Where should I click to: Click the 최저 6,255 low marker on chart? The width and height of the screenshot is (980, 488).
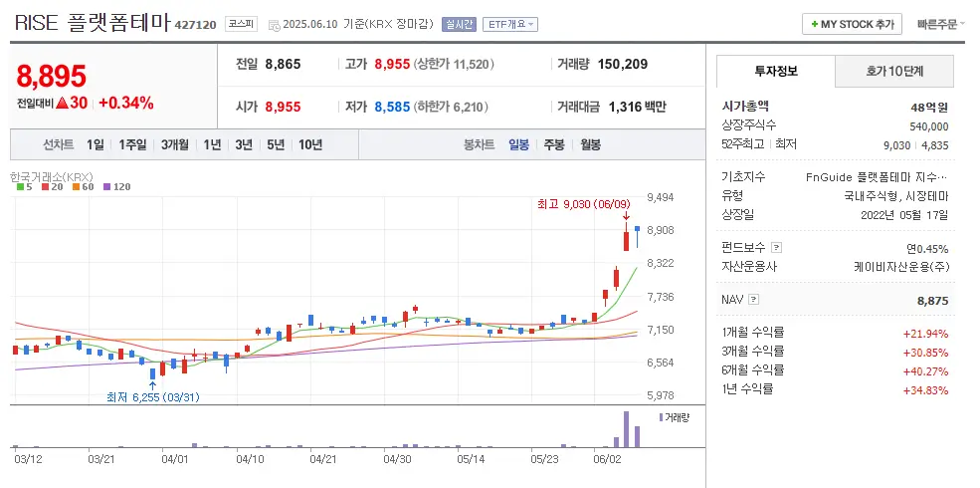pyautogui.click(x=152, y=396)
